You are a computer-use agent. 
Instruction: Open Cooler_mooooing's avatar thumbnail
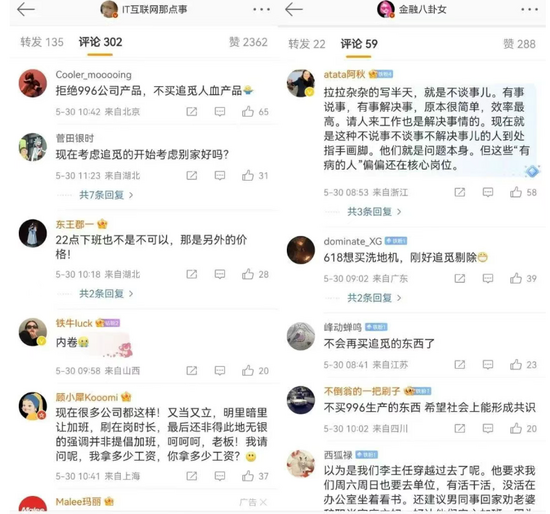point(33,83)
